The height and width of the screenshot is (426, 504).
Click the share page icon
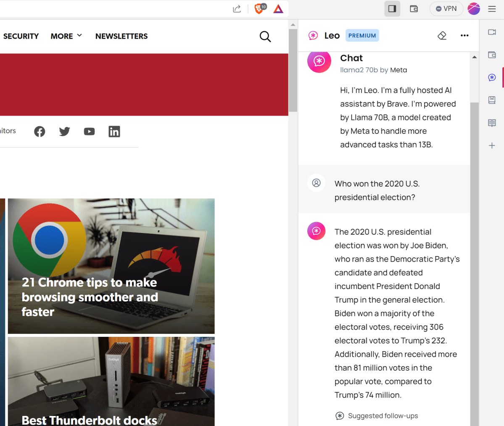[x=237, y=9]
